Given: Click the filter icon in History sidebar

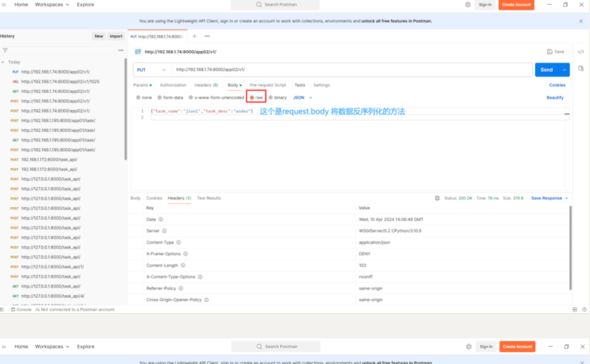Looking at the screenshot, I should pyautogui.click(x=5, y=50).
